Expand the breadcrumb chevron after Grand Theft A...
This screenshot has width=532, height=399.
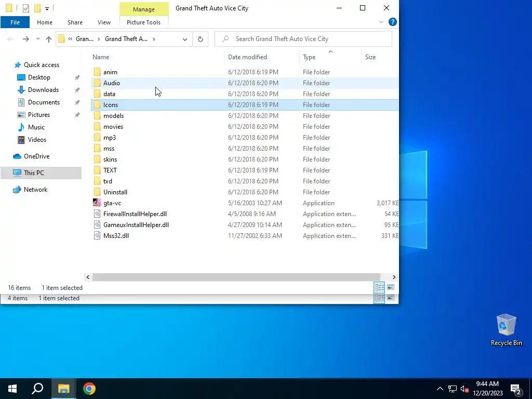click(x=154, y=39)
